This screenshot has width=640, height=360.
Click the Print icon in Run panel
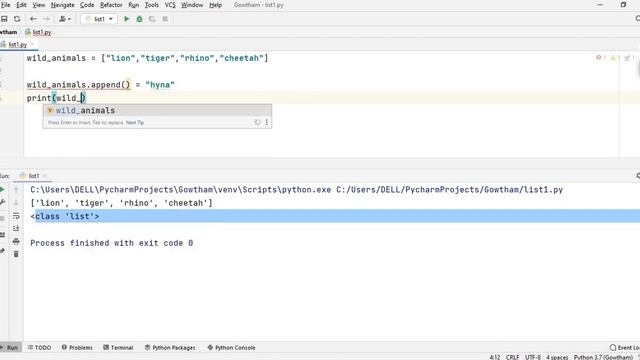click(16, 241)
